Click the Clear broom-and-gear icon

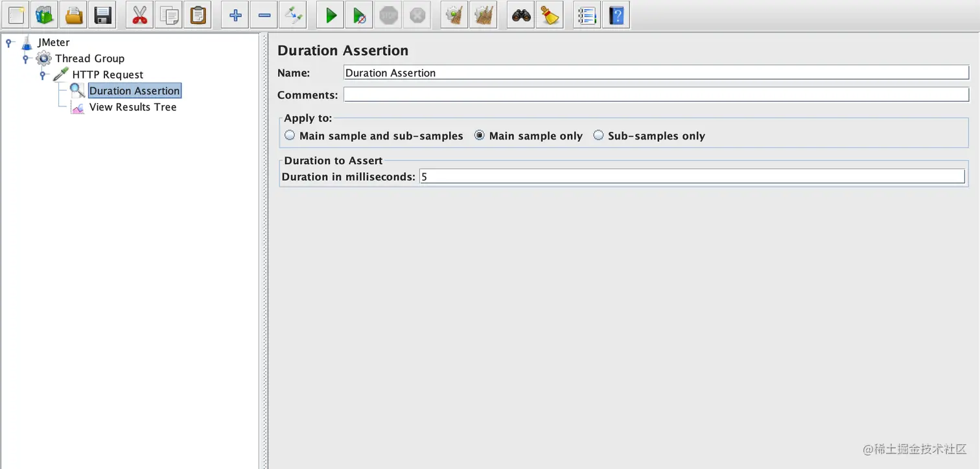point(454,15)
